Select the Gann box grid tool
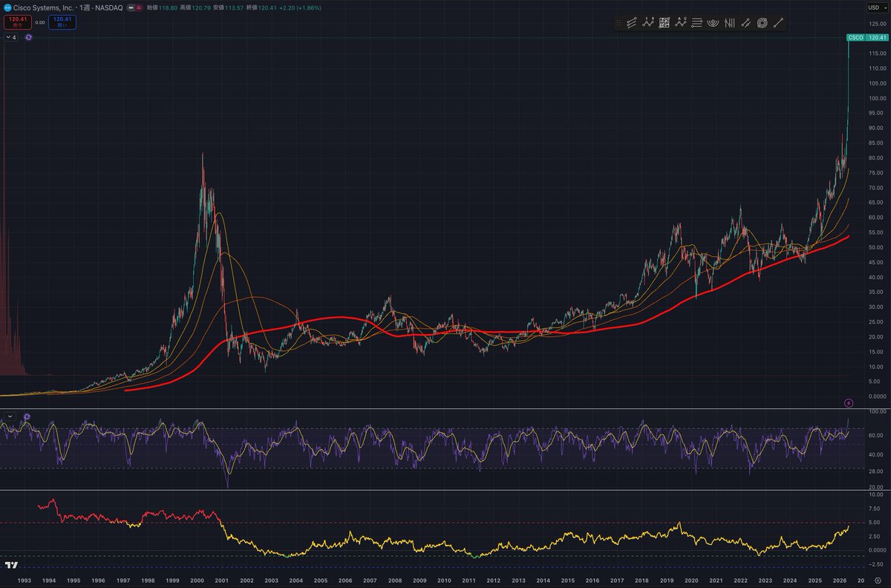 click(665, 23)
